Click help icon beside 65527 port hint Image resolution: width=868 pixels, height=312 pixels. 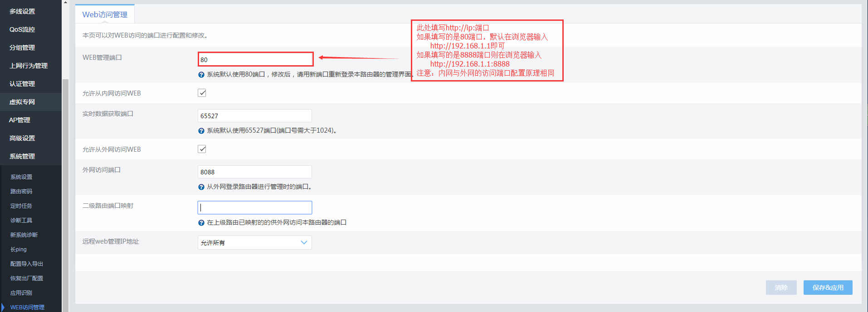coord(201,131)
